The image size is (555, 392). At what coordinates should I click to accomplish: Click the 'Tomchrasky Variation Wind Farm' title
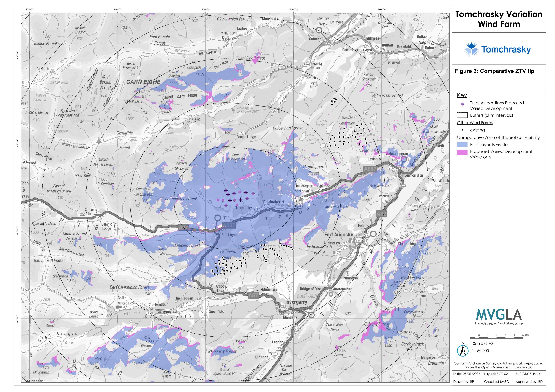pyautogui.click(x=499, y=19)
